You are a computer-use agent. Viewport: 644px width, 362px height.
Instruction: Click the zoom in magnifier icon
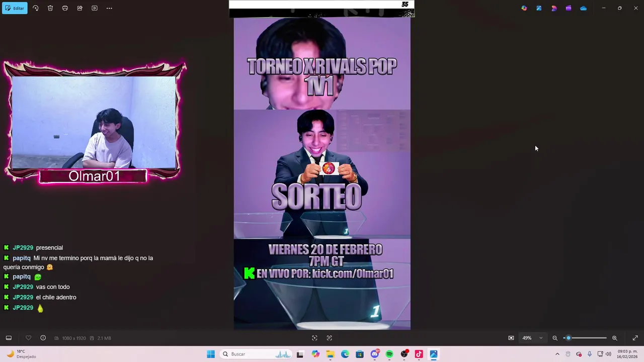point(614,338)
